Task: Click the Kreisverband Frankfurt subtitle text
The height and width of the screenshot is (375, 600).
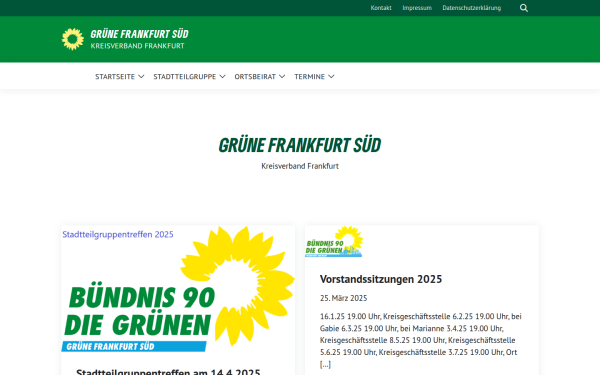Action: click(300, 166)
